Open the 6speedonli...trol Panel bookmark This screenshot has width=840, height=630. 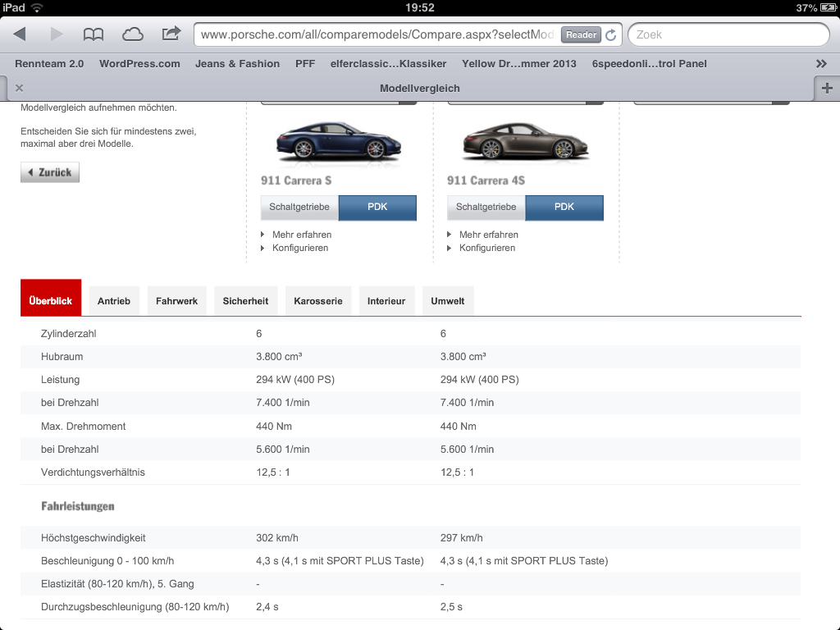650,64
